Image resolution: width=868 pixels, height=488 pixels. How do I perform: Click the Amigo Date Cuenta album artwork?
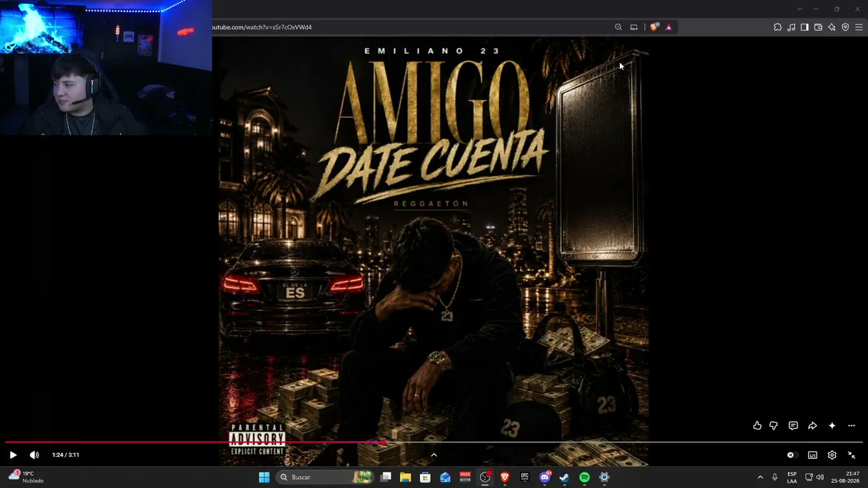434,251
